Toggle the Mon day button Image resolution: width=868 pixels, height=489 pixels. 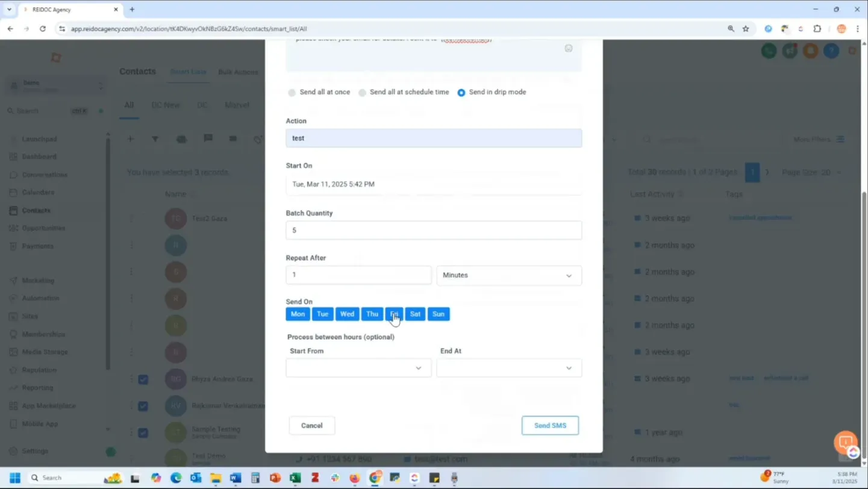click(298, 314)
